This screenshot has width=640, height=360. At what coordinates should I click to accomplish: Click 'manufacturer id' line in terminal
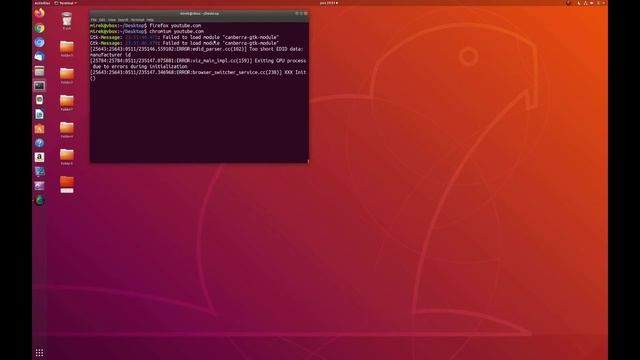(x=110, y=55)
